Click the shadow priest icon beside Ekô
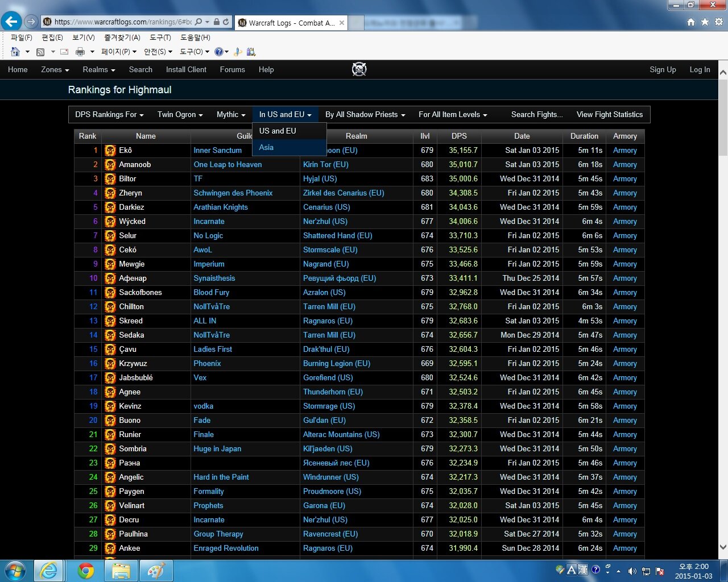Screen dimensions: 728x582 110,151
